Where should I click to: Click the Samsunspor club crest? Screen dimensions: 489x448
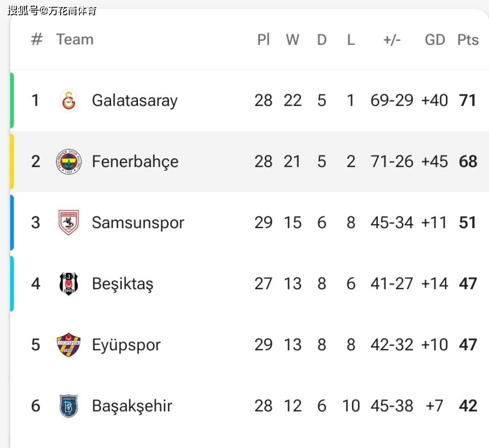[x=69, y=222]
